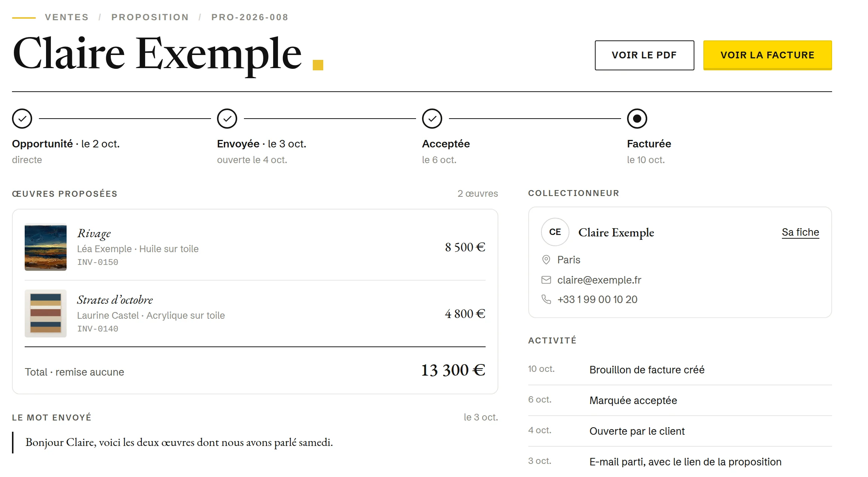Open the Rivage artwork thumbnail
868x477 pixels.
point(46,247)
